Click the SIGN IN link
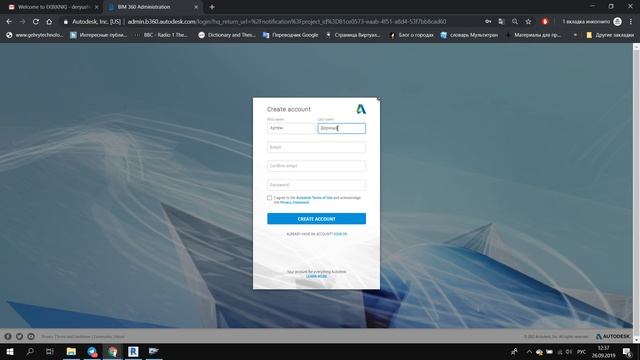The image size is (640, 360). [x=340, y=234]
